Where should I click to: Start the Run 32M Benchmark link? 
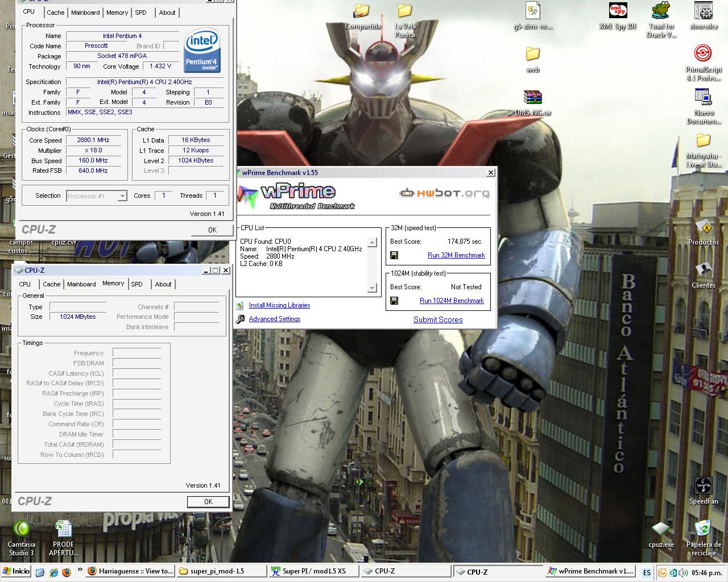(456, 255)
